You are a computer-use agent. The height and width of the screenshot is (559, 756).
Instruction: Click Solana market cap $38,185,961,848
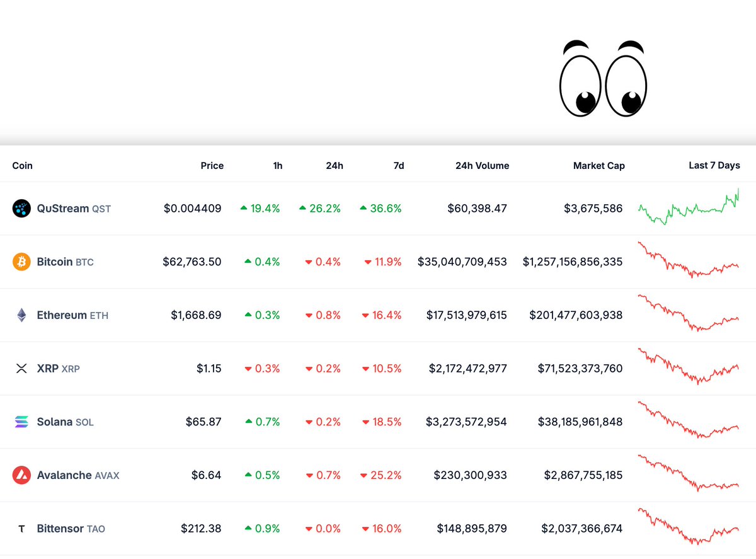(x=580, y=422)
